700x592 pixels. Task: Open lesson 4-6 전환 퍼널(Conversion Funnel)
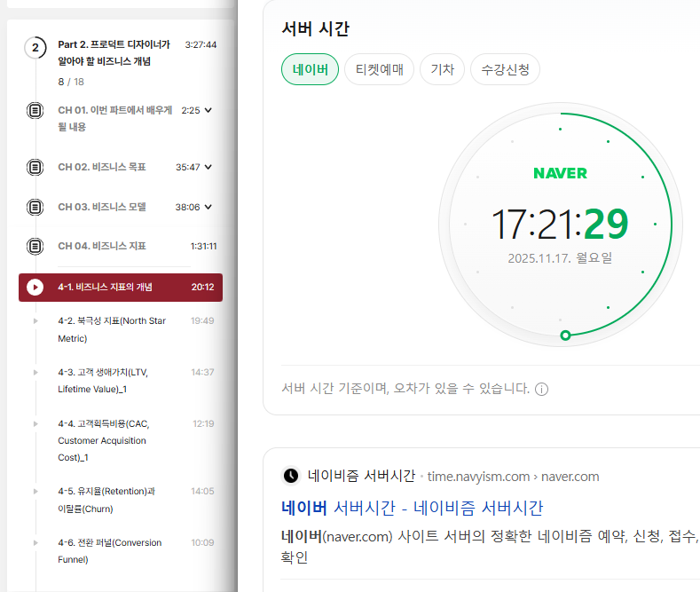[109, 551]
